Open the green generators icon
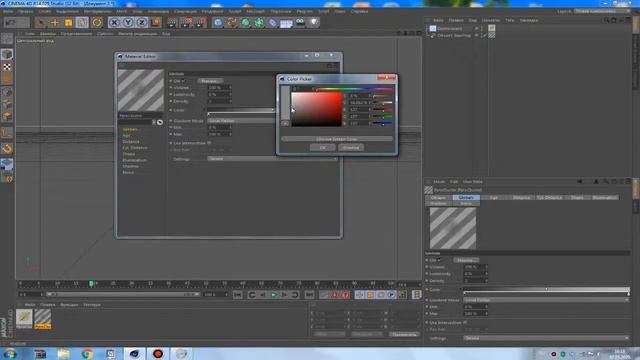640x360 pixels. point(245,22)
